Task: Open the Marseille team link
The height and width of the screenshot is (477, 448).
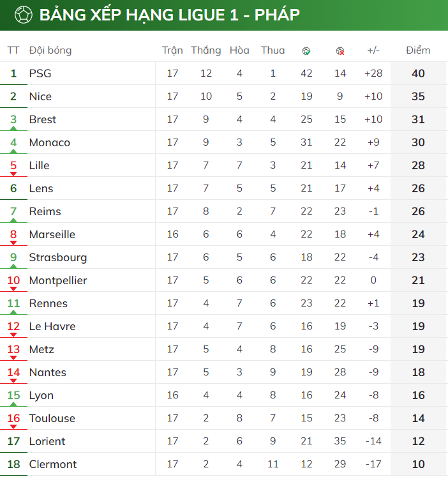Action: (52, 234)
